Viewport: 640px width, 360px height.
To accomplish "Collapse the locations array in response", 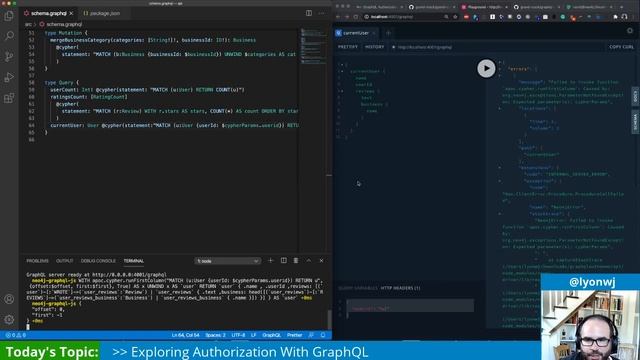I will tap(500, 109).
